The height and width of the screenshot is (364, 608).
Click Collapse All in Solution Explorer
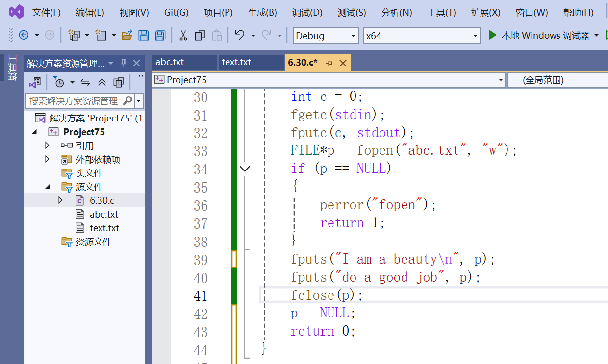tap(102, 82)
